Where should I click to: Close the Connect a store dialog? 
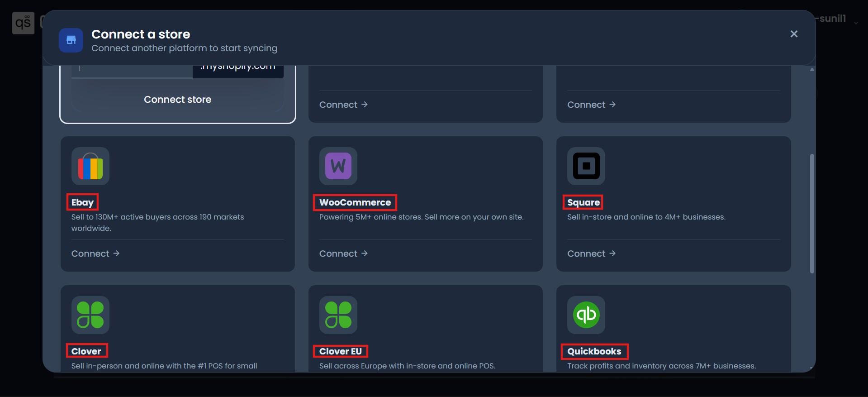pos(794,34)
